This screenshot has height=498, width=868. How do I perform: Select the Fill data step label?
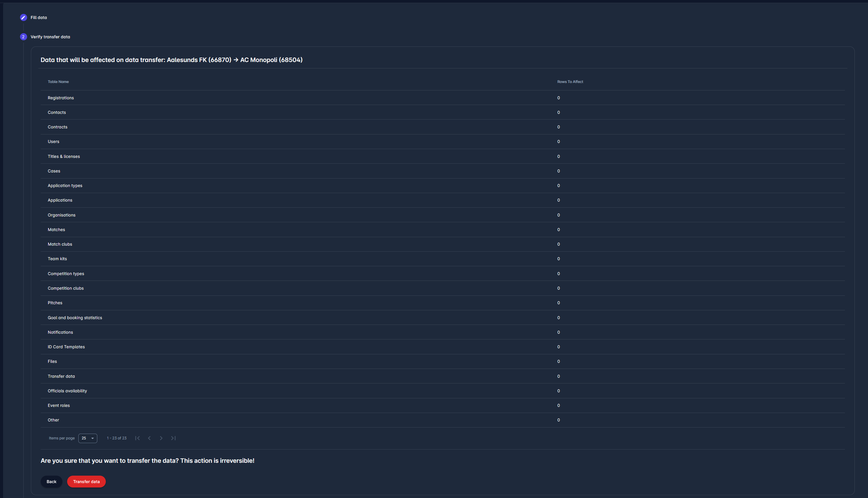[x=39, y=17]
